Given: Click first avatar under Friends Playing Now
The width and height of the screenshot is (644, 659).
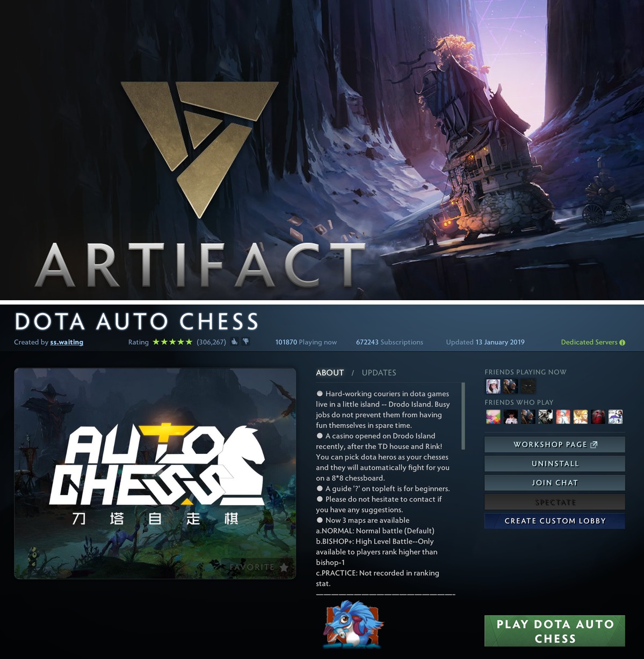Looking at the screenshot, I should point(493,386).
